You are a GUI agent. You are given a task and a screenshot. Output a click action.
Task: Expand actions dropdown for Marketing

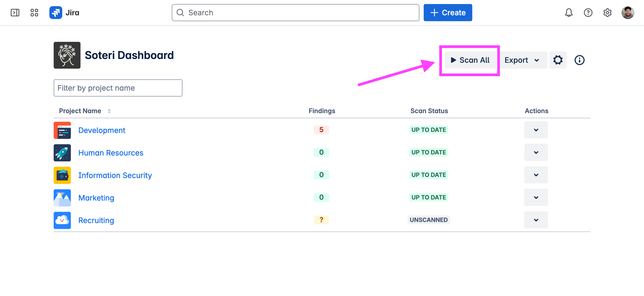pos(536,198)
